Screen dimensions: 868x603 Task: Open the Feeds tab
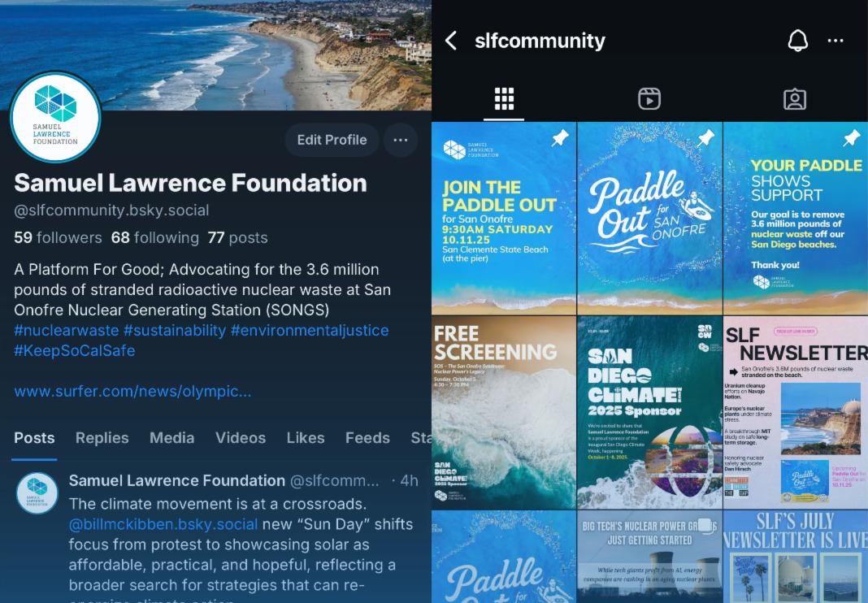pos(367,438)
